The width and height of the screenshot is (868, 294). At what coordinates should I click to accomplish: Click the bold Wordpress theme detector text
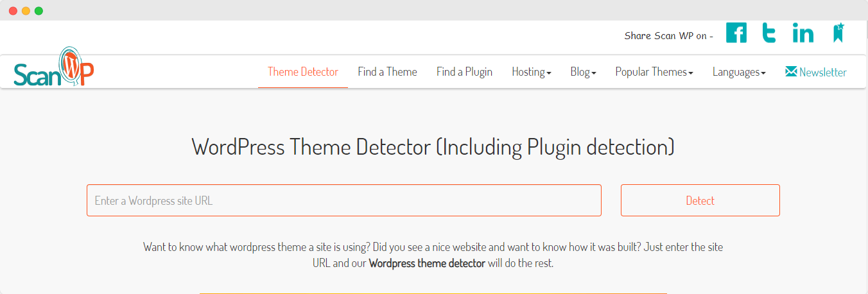[427, 263]
